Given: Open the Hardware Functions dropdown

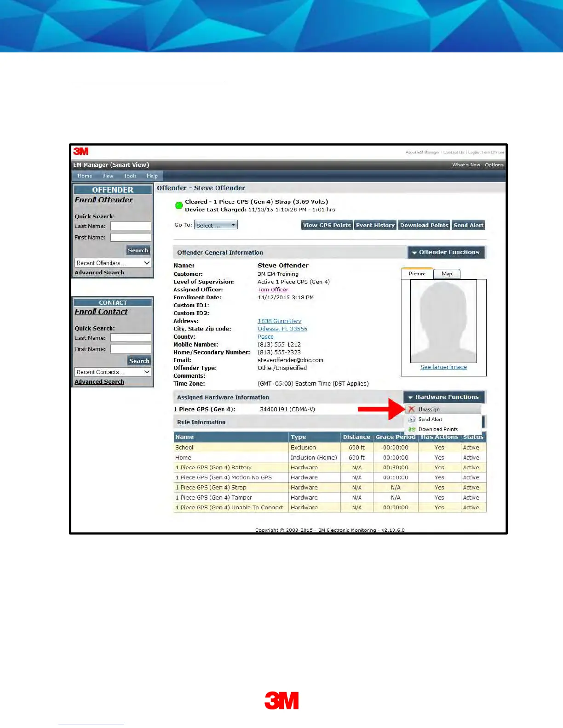Looking at the screenshot, I should (x=444, y=397).
